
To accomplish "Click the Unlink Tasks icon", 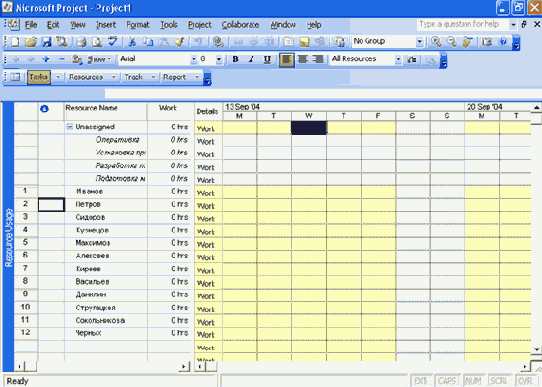I will [254, 42].
